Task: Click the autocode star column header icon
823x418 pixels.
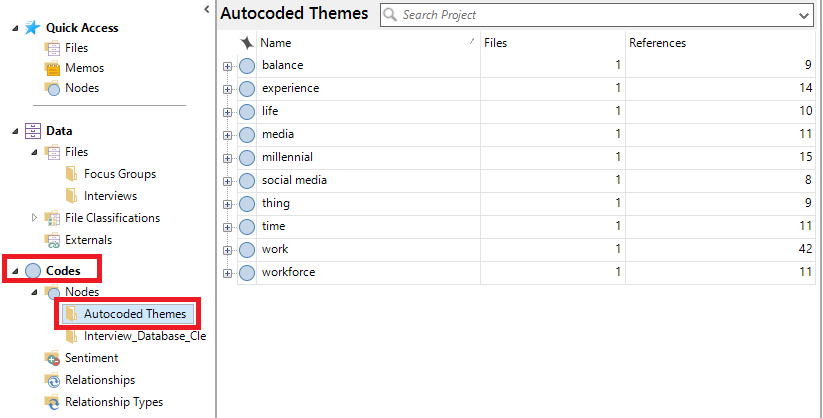Action: 247,43
